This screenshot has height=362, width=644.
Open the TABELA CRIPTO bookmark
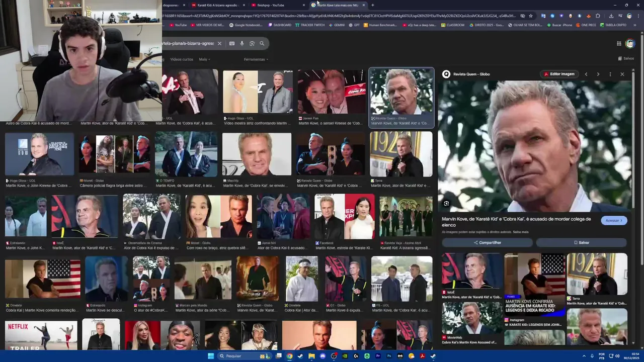tap(613, 25)
